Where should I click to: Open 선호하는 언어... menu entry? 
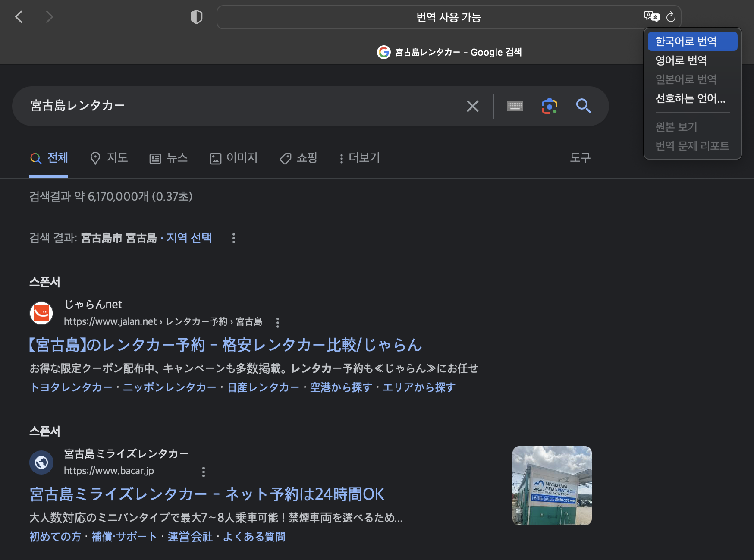coord(692,98)
